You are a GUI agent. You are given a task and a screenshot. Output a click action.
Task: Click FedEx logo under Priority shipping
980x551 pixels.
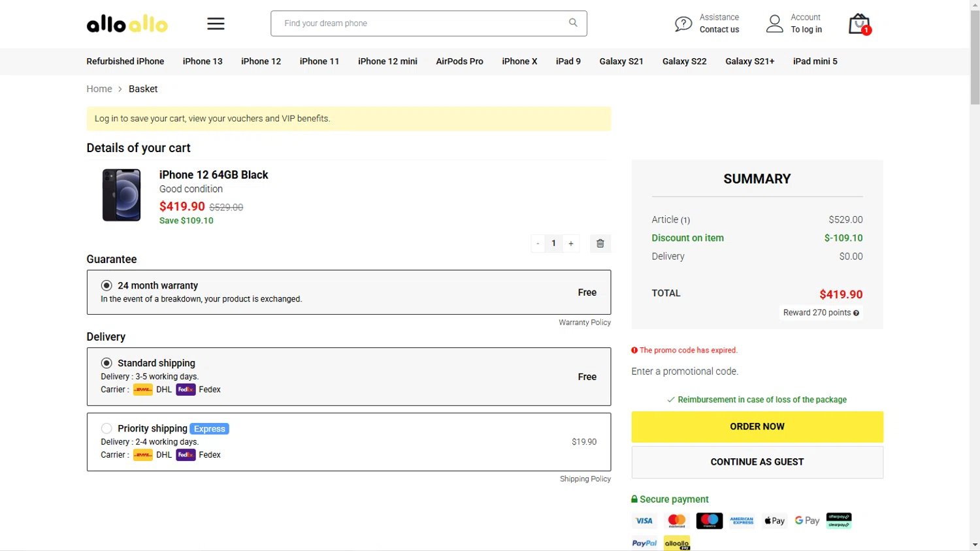click(186, 455)
